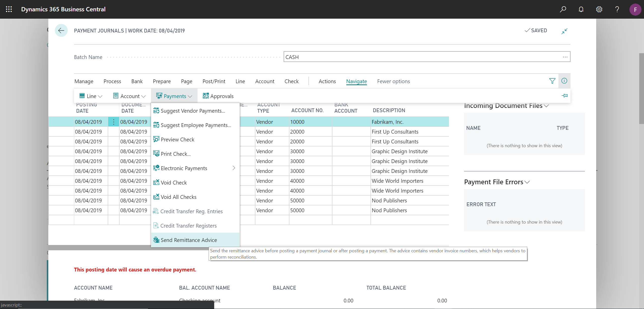Click the collapse page icon next to SAVED

564,31
